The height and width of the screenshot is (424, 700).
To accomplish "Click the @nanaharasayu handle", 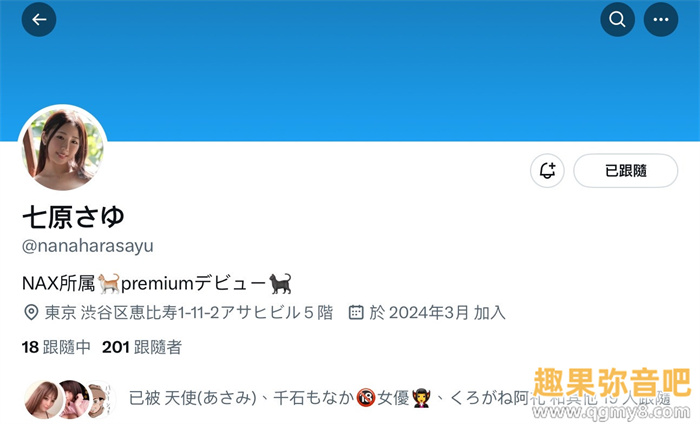I will point(88,246).
